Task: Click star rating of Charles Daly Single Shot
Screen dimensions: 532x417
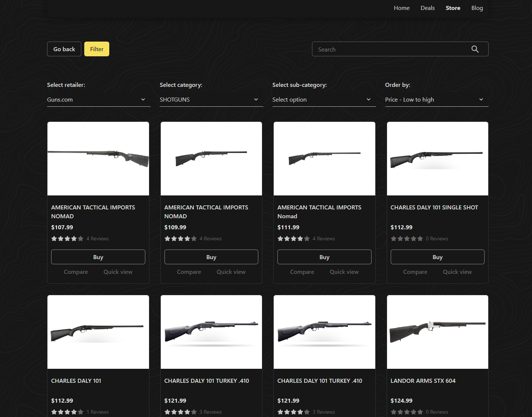Action: point(407,239)
